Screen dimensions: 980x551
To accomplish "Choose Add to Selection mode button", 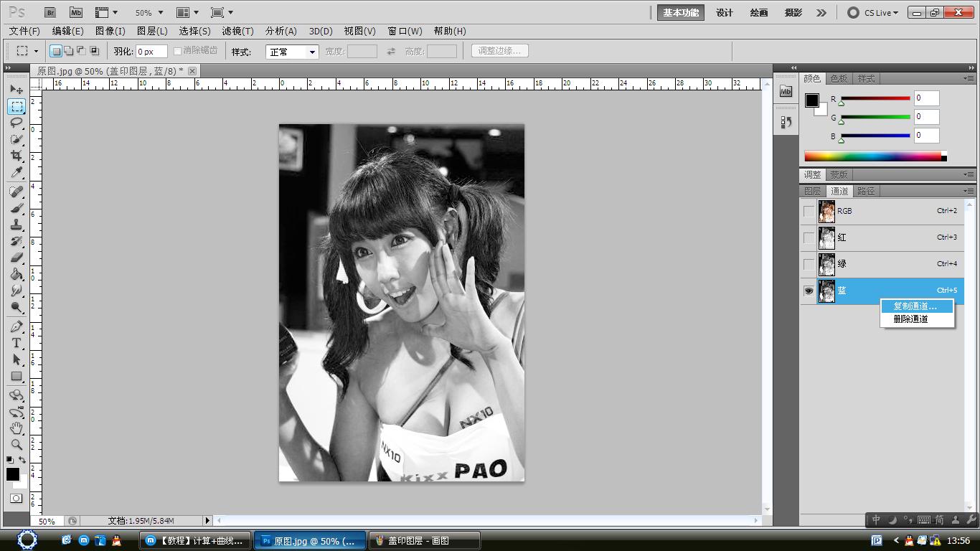I will [68, 51].
